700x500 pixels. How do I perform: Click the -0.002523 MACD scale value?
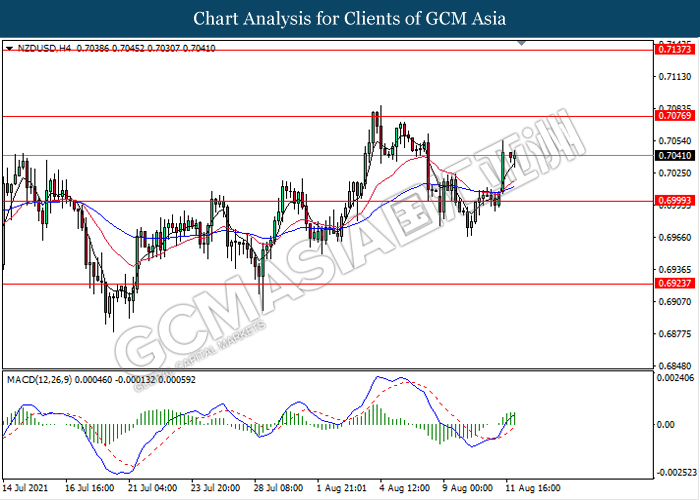[676, 472]
